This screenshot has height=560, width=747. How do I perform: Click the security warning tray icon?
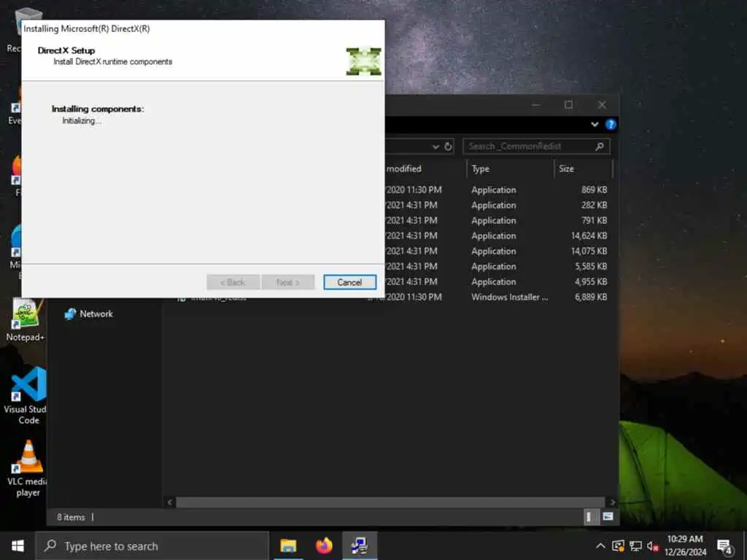[618, 545]
